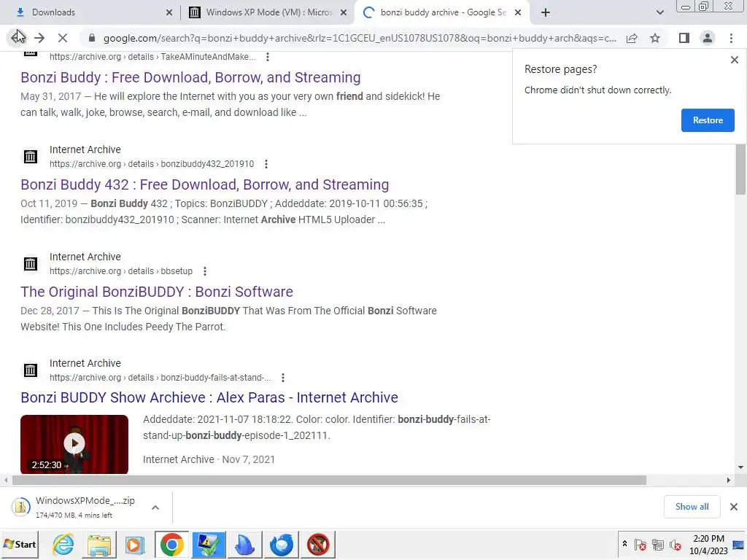Bookmark this page with the star icon

coord(655,38)
